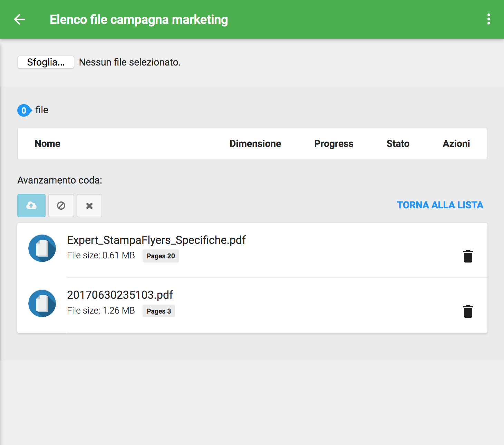Delete 20170630235103.pdf using trash icon
Viewport: 504px width, 445px height.
[x=468, y=311]
